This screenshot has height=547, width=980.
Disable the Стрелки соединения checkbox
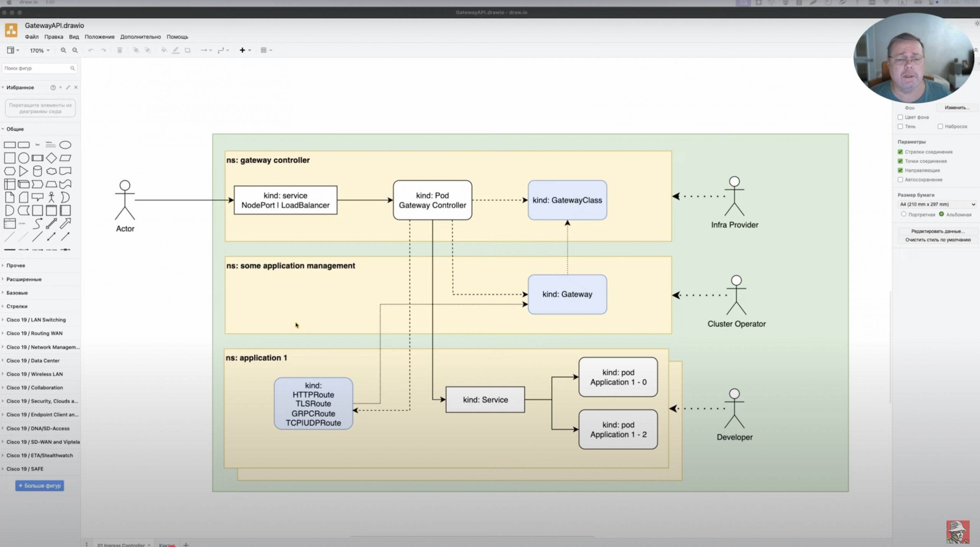click(900, 152)
